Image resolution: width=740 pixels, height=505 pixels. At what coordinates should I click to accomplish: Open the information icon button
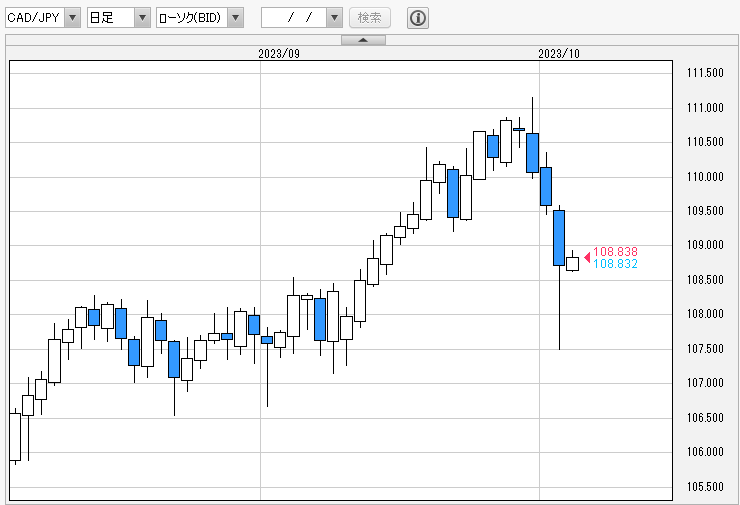(418, 18)
